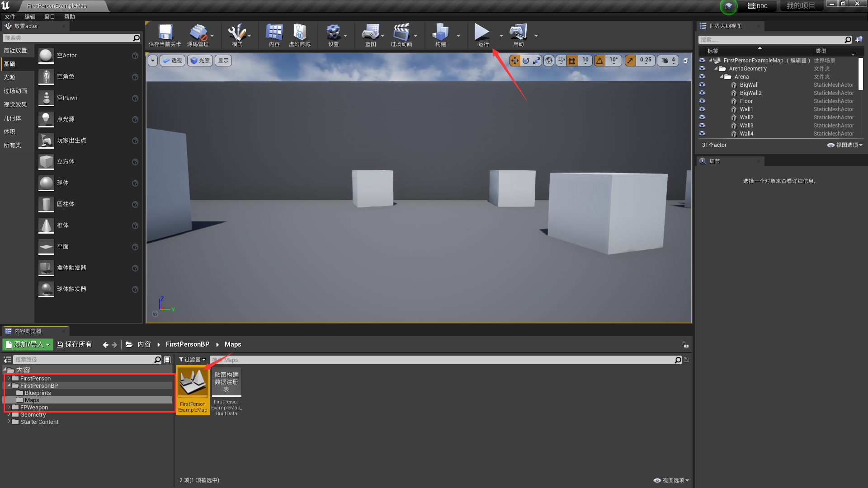
Task: Expand StarterContent folder in tree
Action: click(9, 422)
